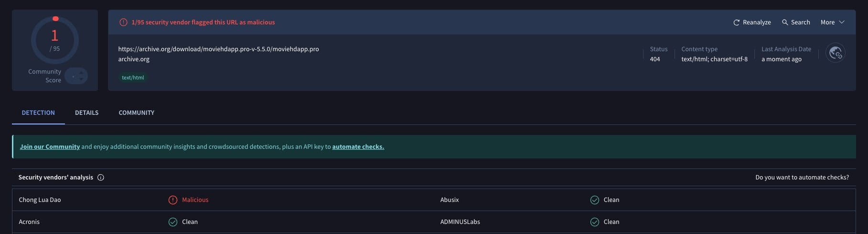The width and height of the screenshot is (868, 234).
Task: Click the Malicious warning icon for Chong Lua Dao
Action: pyautogui.click(x=173, y=200)
